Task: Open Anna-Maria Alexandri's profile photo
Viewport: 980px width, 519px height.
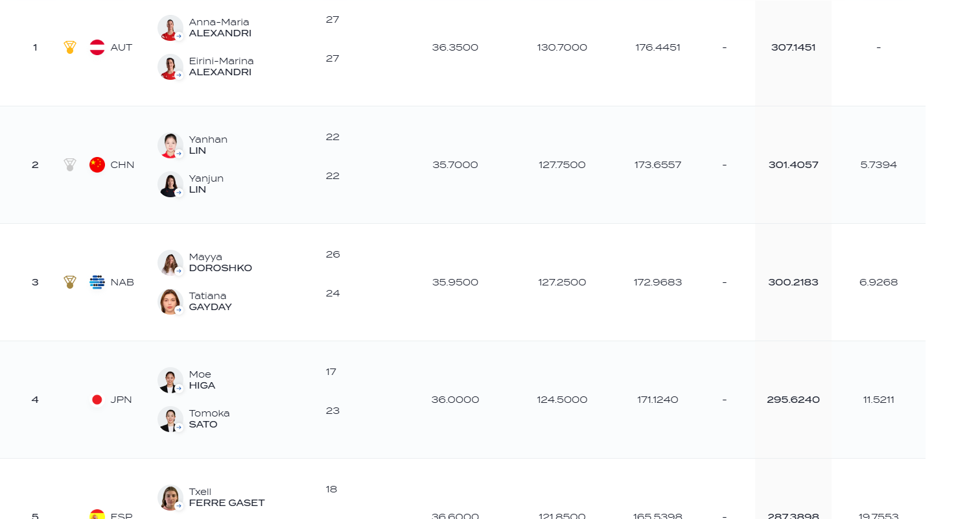Action: coord(170,28)
